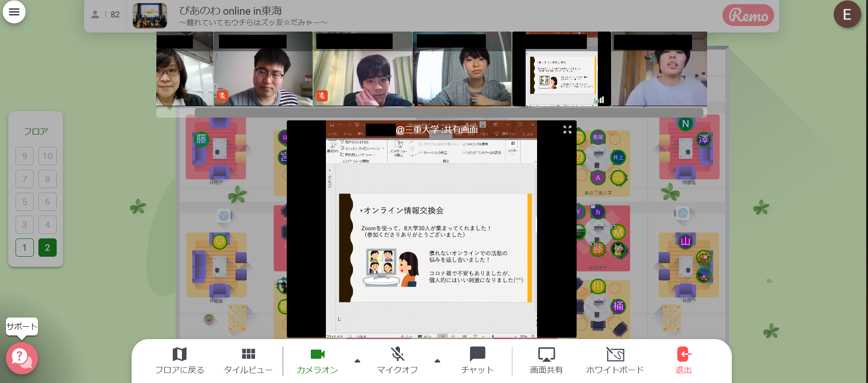
Task: Go to floor 1
Action: pyautogui.click(x=25, y=248)
